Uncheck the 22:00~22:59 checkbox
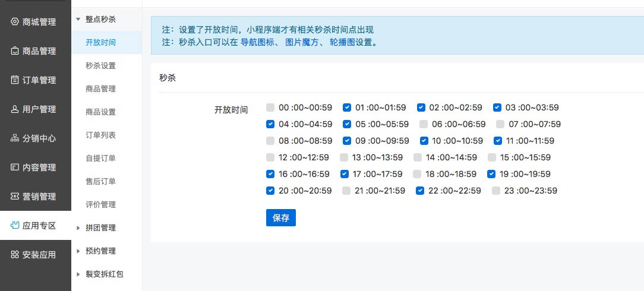The height and width of the screenshot is (291, 644). [x=420, y=191]
